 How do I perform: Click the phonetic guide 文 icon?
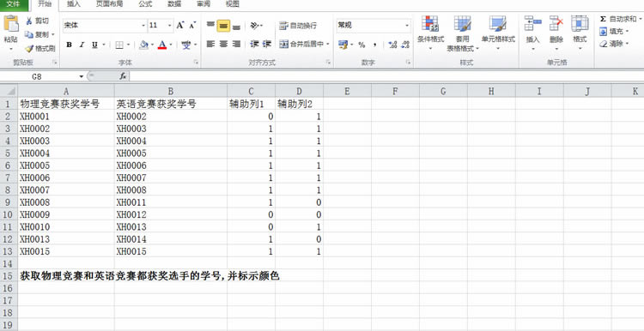(186, 45)
